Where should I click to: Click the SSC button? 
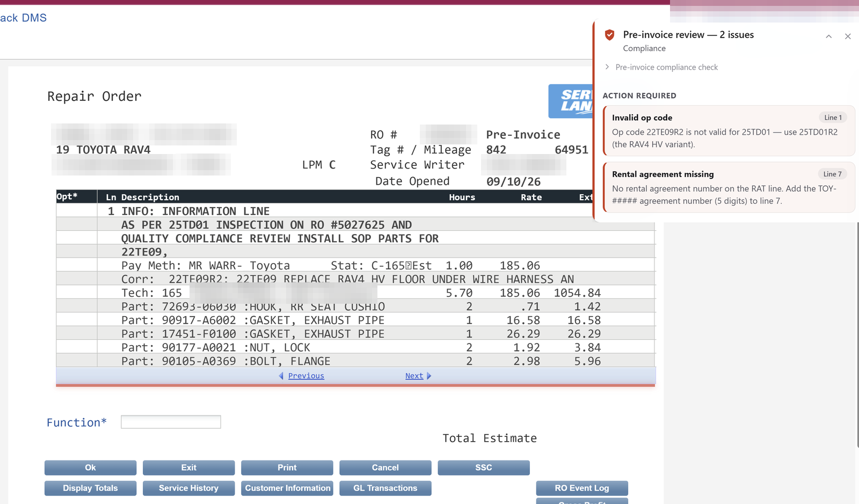(483, 468)
